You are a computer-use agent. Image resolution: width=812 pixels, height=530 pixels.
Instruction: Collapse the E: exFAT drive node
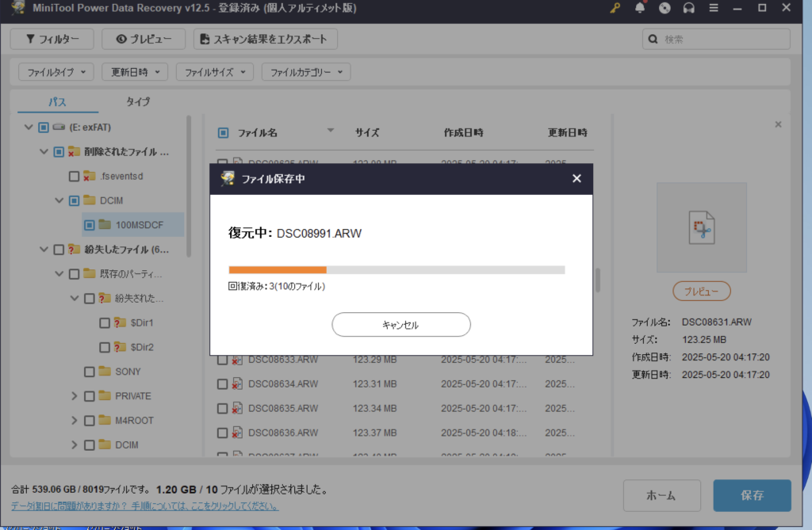point(29,127)
